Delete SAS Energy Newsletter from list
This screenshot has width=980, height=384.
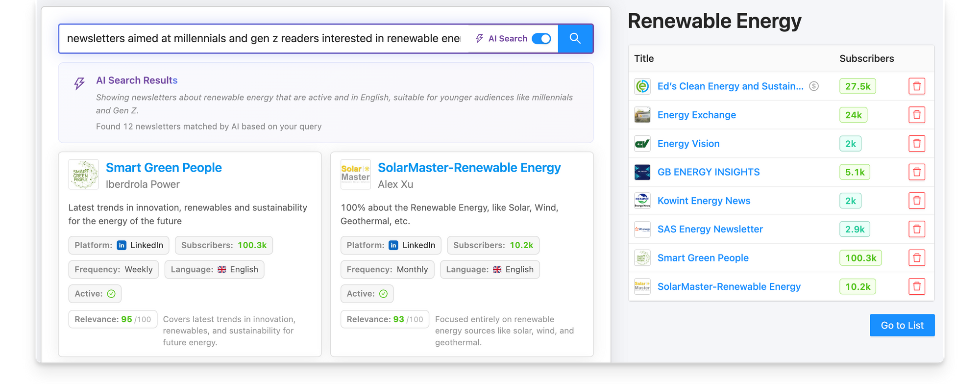tap(917, 229)
